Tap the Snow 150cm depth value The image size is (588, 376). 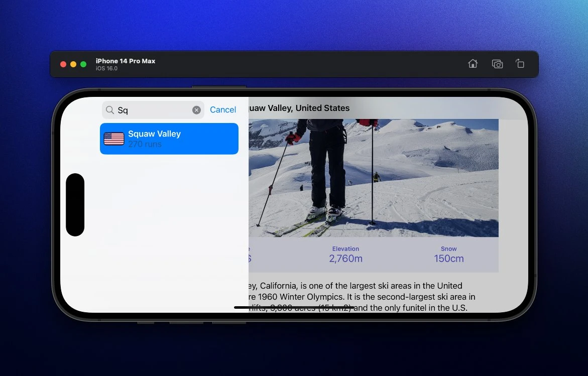(x=449, y=259)
